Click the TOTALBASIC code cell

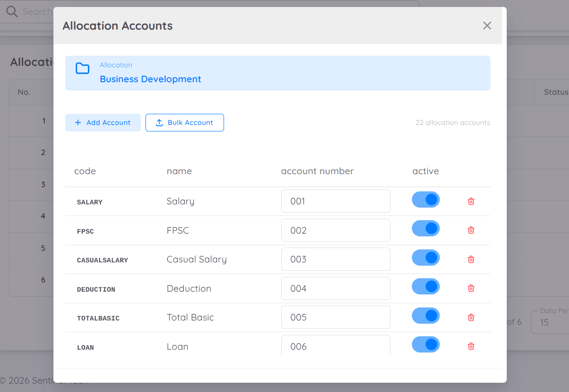[98, 318]
